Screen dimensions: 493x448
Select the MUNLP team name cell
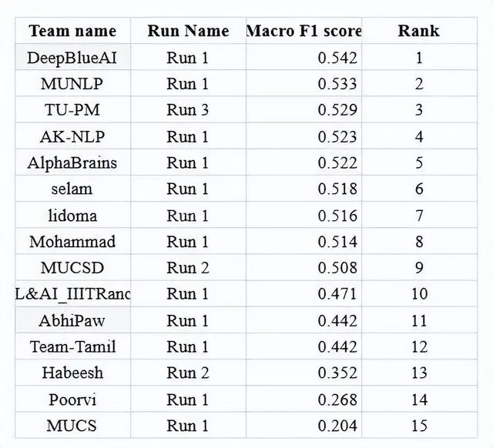click(72, 84)
